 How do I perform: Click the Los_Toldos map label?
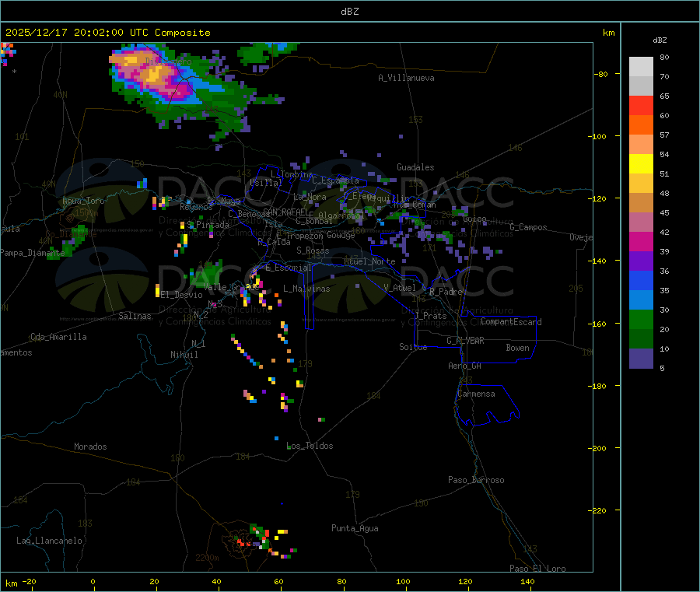(x=310, y=446)
